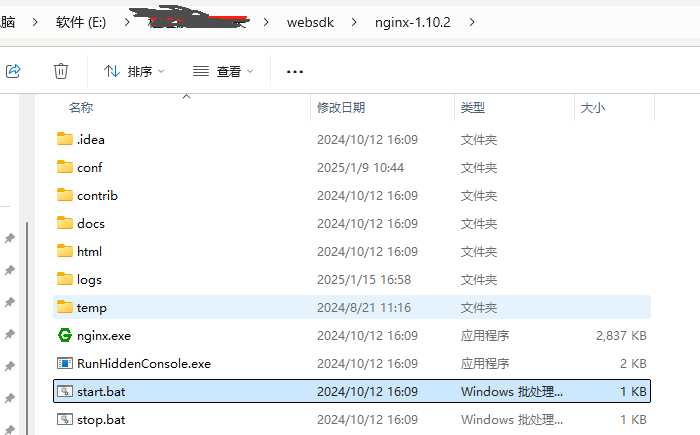Image resolution: width=700 pixels, height=435 pixels.
Task: Click RunHiddenConsole.exe type 应用程序
Action: 485,364
